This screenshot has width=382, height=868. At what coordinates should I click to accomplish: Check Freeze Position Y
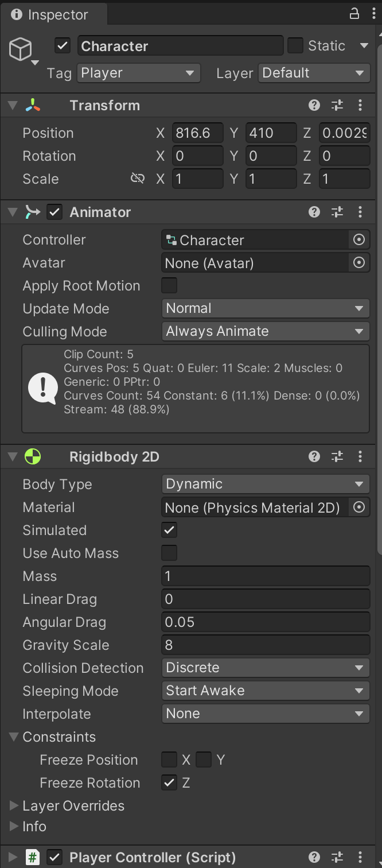pyautogui.click(x=204, y=759)
